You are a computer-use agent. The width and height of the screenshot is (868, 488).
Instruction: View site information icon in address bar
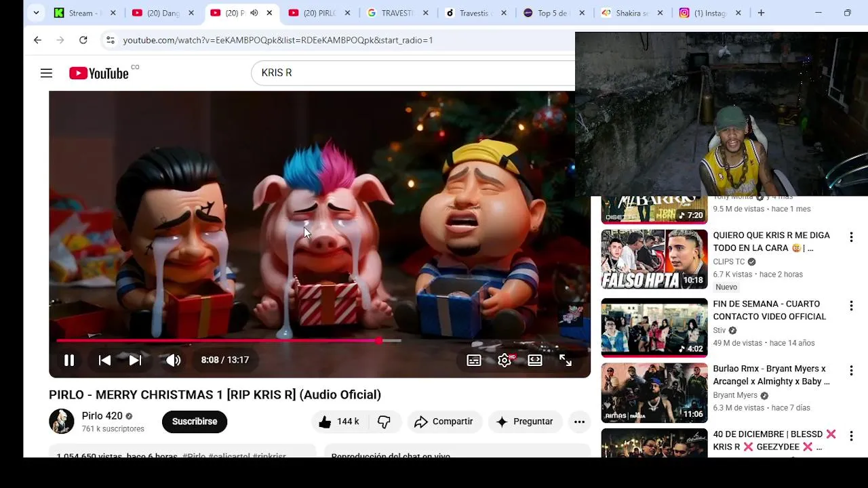[111, 40]
